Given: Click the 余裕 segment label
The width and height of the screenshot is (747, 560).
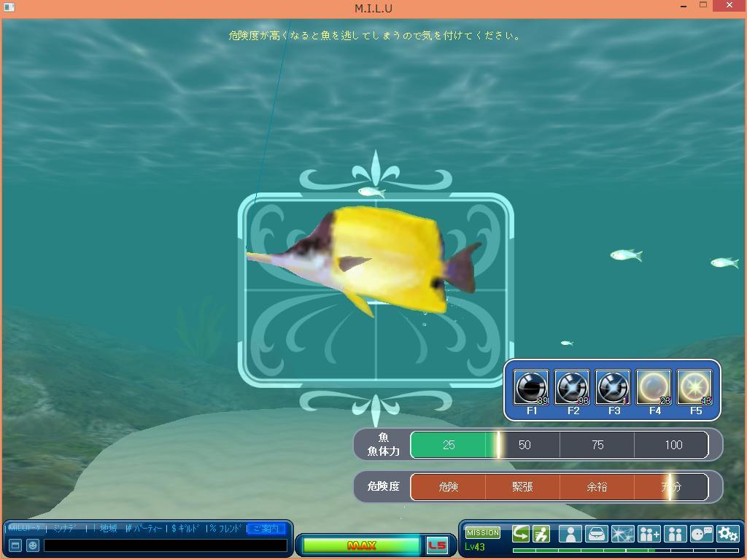Looking at the screenshot, I should pyautogui.click(x=597, y=486).
